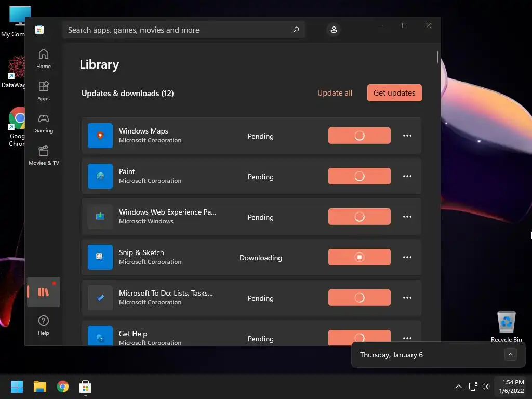The height and width of the screenshot is (399, 532).
Task: Open more options for Windows Maps
Action: (407, 136)
